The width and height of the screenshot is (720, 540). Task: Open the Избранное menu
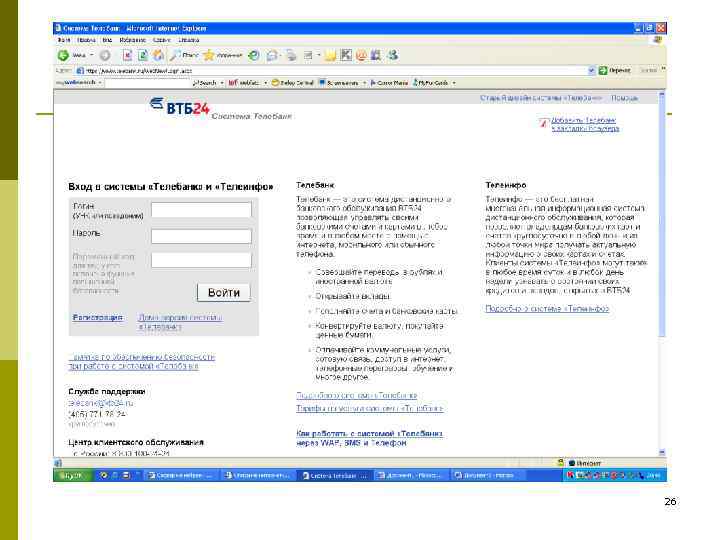click(132, 40)
